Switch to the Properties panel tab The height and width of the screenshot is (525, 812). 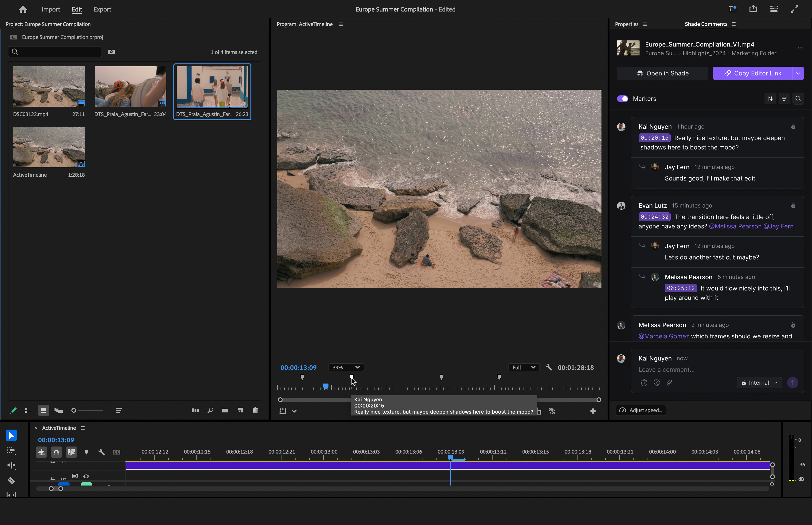click(x=626, y=24)
